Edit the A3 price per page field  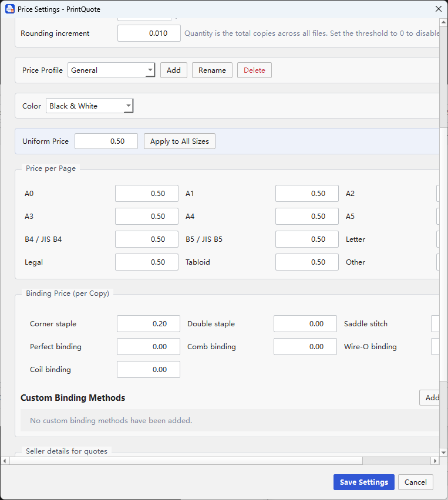pos(147,217)
